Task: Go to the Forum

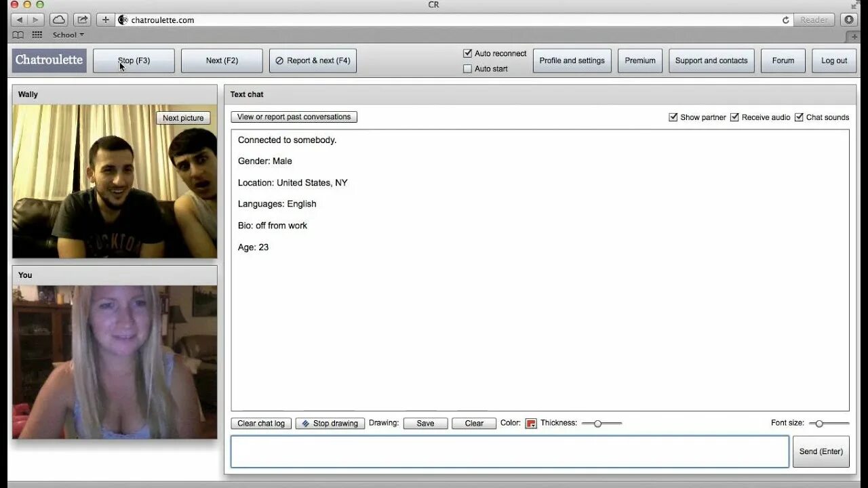Action: [783, 60]
